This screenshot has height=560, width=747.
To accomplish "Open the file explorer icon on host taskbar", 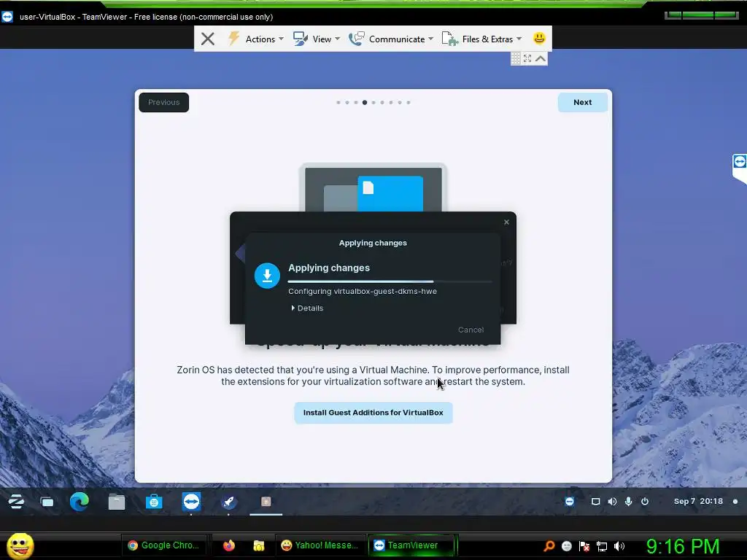I will (259, 545).
